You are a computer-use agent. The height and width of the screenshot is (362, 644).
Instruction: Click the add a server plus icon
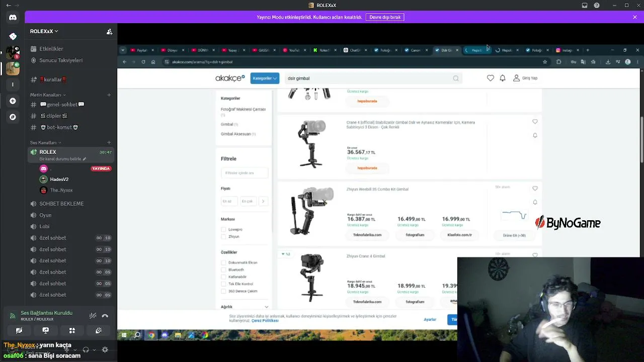coord(13,101)
